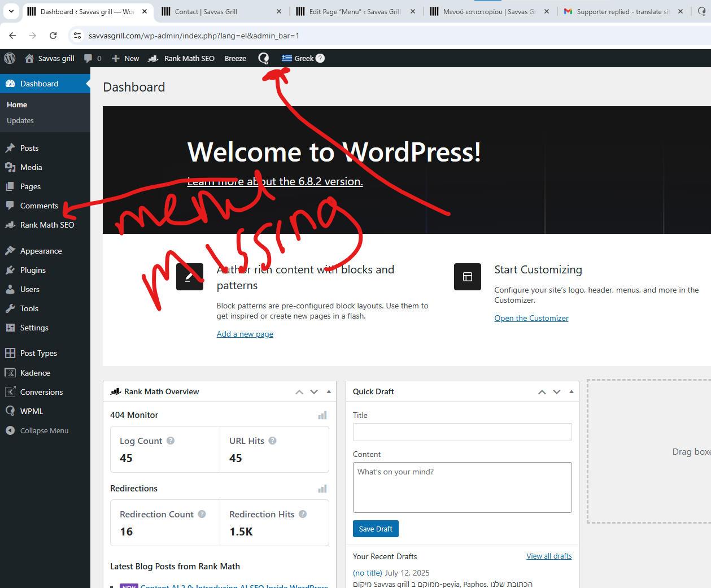Click the Conversions sidebar icon
This screenshot has width=711, height=588.
(x=10, y=392)
